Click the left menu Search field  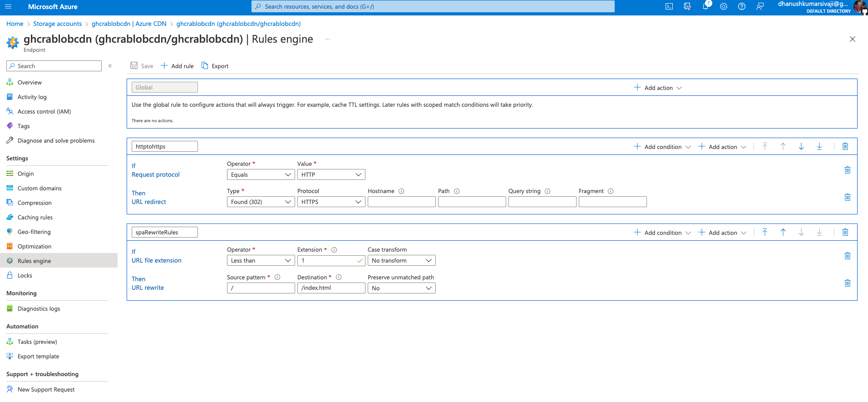point(54,66)
